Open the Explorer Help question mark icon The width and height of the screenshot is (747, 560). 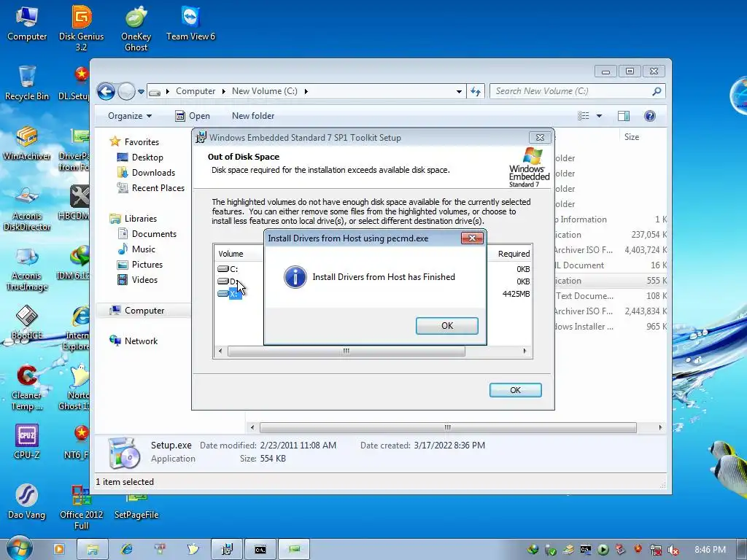click(650, 116)
